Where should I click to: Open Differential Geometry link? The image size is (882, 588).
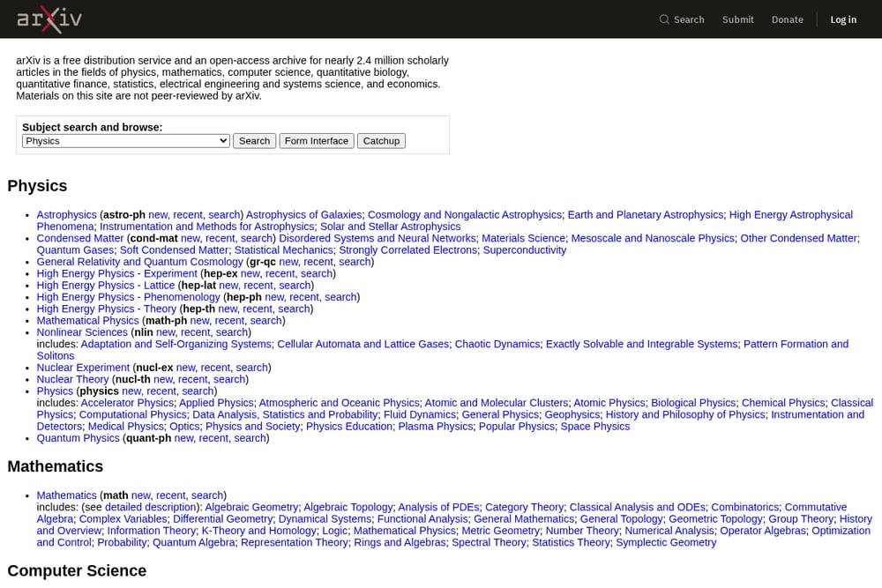(x=223, y=519)
